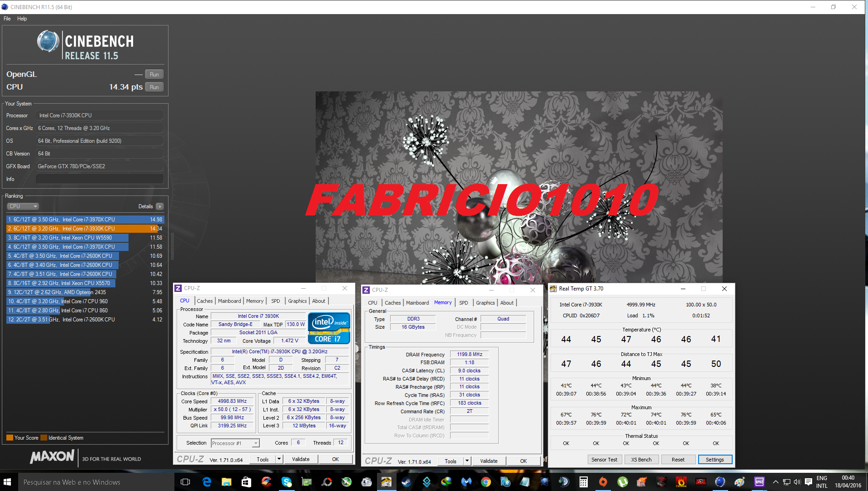The width and height of the screenshot is (868, 491).
Task: Run the CPU benchmark
Action: [x=154, y=87]
